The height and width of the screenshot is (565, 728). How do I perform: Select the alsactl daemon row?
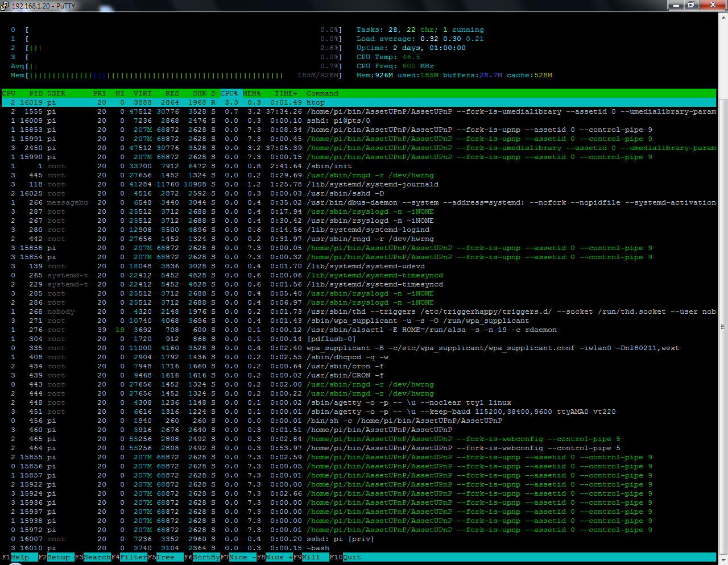(359, 330)
